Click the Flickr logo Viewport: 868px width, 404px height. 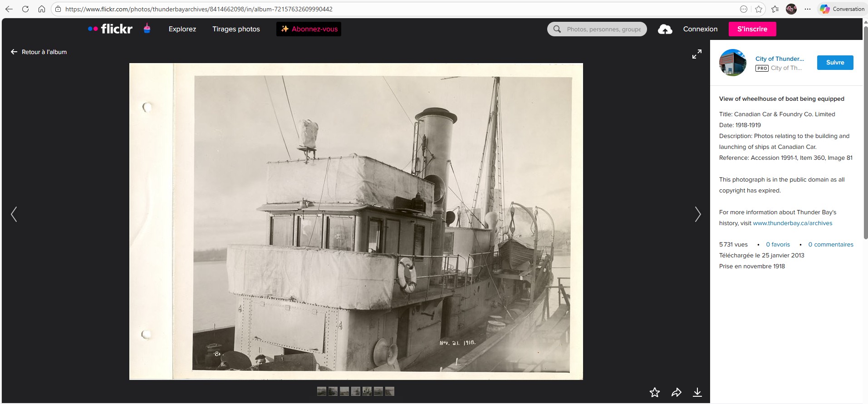click(110, 29)
